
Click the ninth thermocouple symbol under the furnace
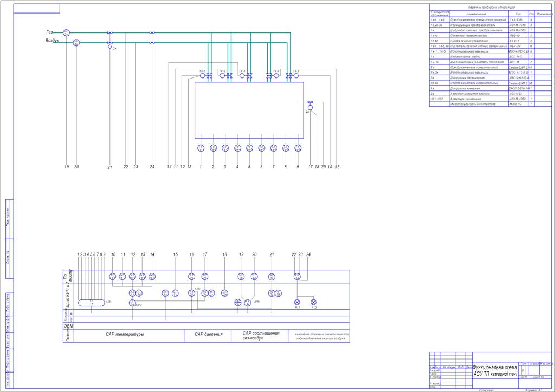(x=298, y=148)
